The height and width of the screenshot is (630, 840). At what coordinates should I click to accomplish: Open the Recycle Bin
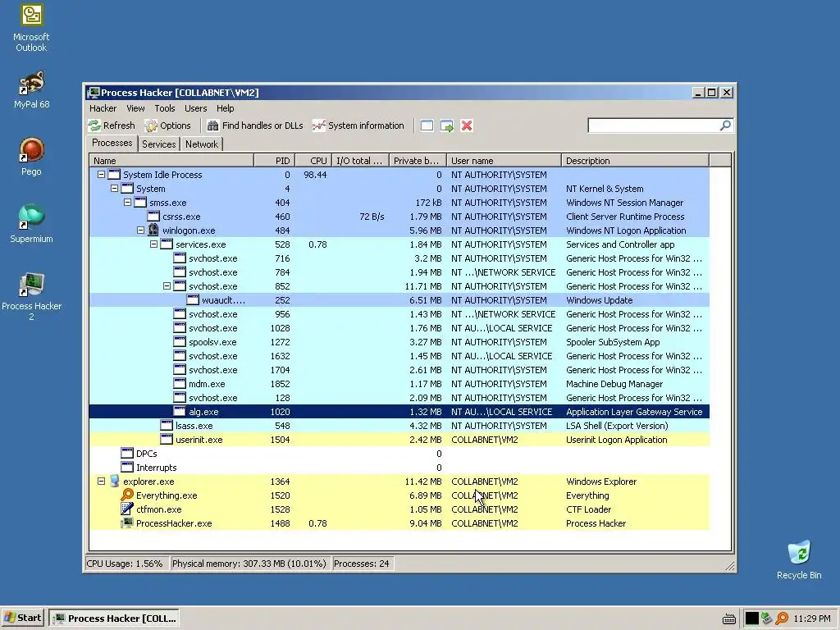(x=799, y=559)
